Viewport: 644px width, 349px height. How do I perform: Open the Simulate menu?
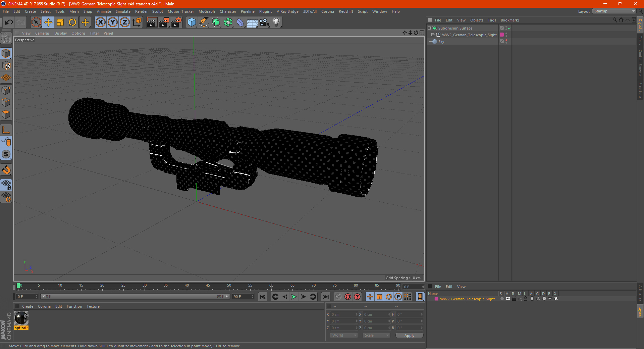click(x=123, y=11)
